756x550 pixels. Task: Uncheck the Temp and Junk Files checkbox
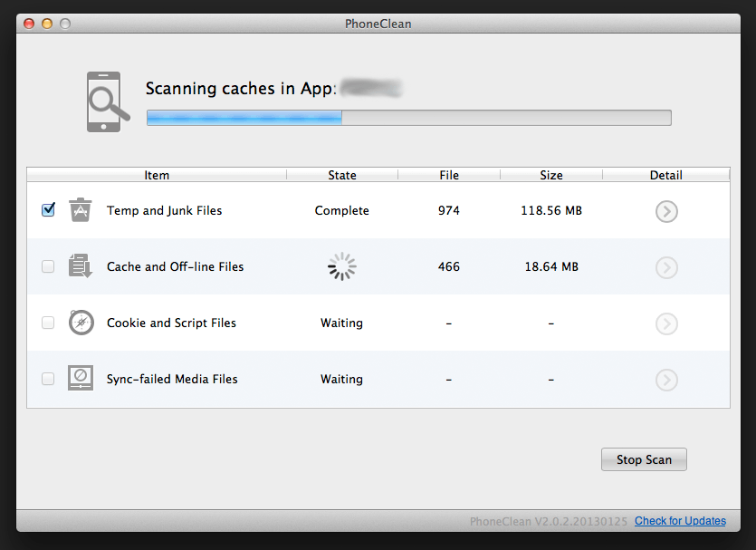click(x=48, y=209)
